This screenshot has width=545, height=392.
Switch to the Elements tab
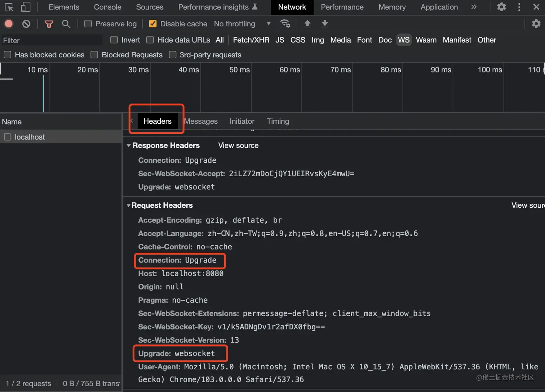point(64,7)
